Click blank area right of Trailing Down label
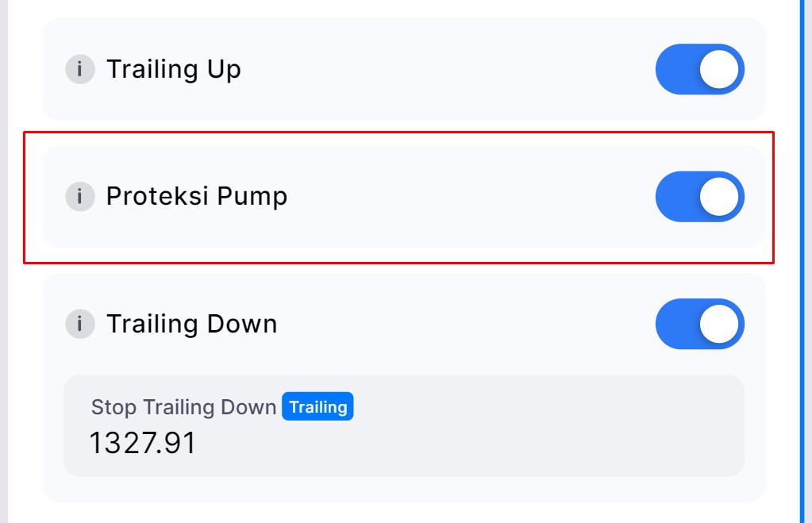812x523 pixels. (460, 324)
